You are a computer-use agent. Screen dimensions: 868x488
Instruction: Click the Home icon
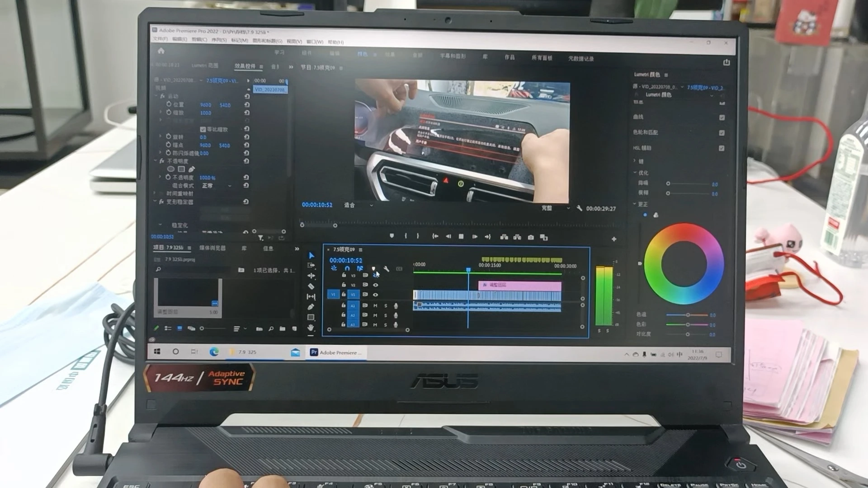tap(161, 51)
